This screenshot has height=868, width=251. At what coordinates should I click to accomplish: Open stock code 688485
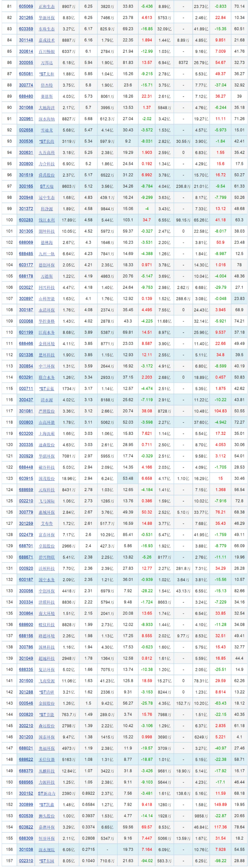click(26, 254)
